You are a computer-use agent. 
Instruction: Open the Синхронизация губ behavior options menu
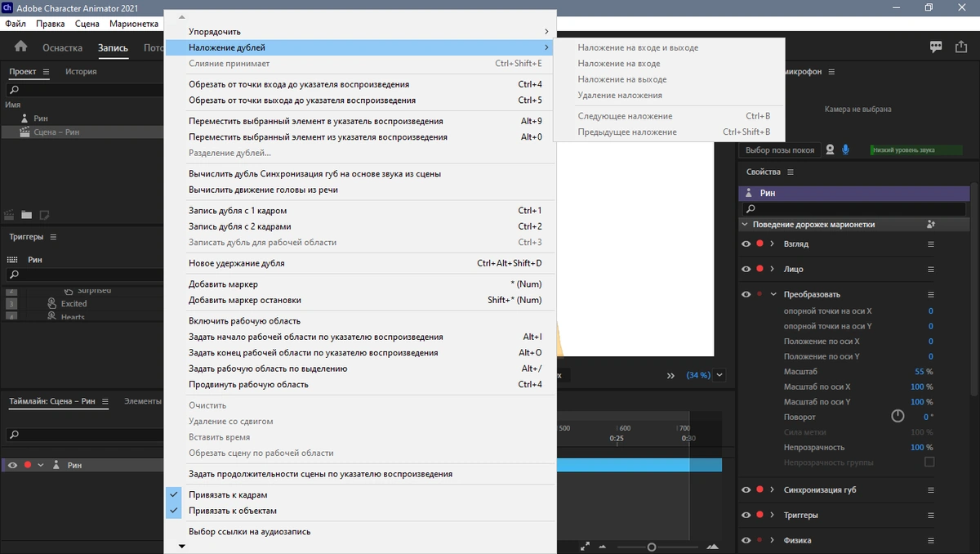tap(930, 489)
